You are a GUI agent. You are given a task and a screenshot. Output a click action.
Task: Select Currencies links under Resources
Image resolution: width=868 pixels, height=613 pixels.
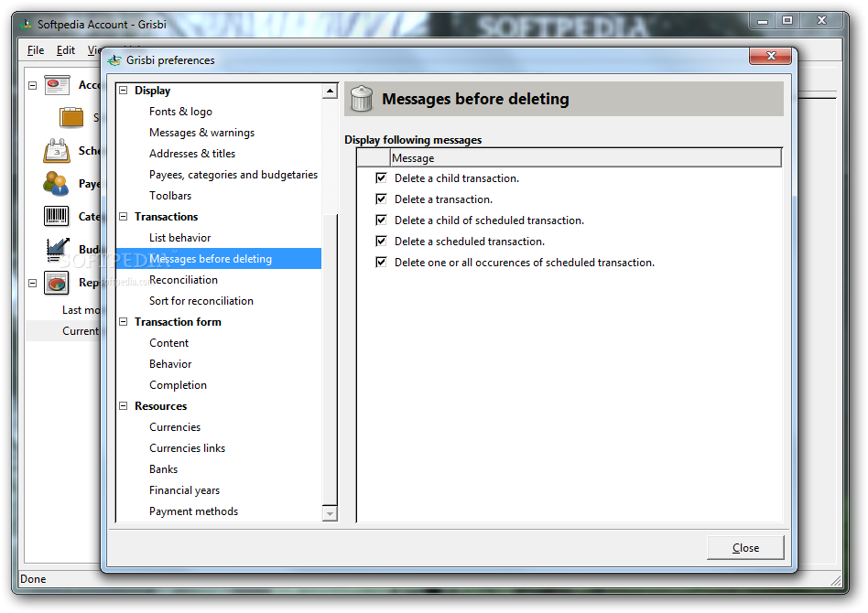[x=187, y=448]
